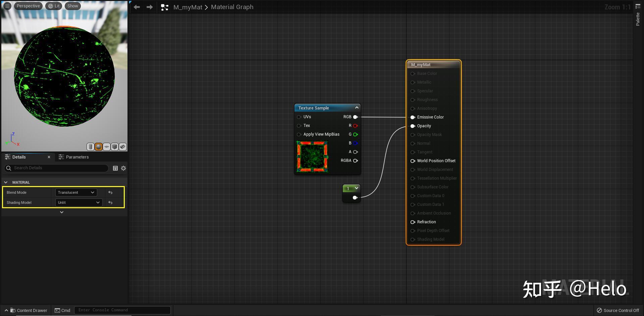644x316 pixels.
Task: Click the blue B output pin
Action: [356, 143]
